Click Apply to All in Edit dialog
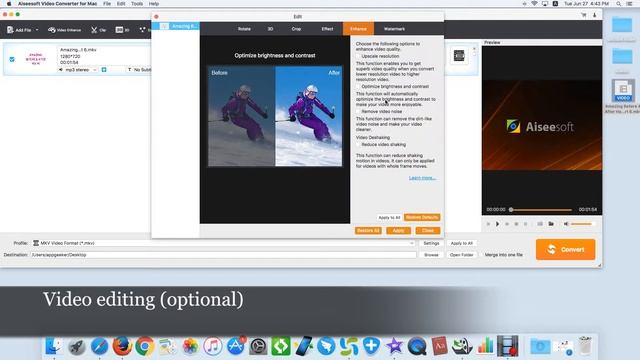640x360 pixels. click(x=389, y=218)
